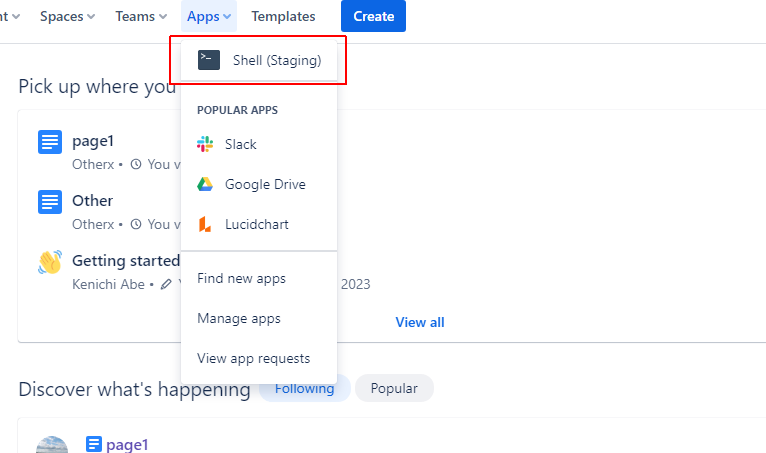
Task: Open the View all link
Action: coord(420,322)
